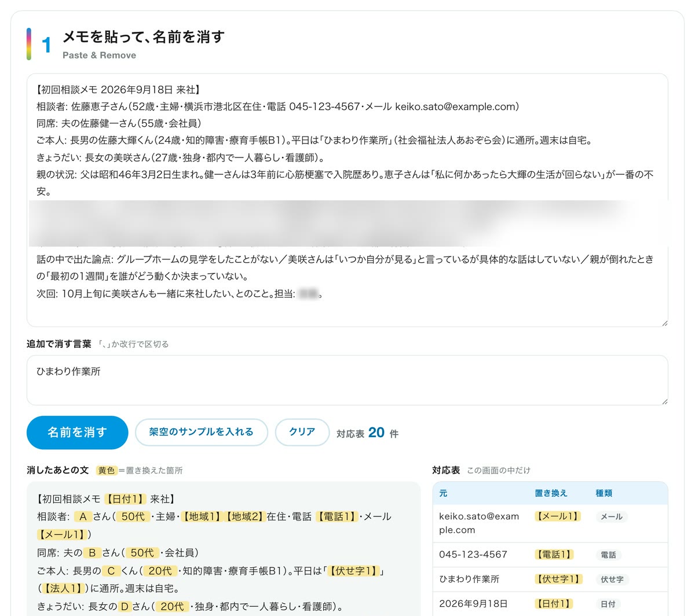The height and width of the screenshot is (616, 695).
Task: Click highlighted D placeholder in output
Action: tap(125, 607)
